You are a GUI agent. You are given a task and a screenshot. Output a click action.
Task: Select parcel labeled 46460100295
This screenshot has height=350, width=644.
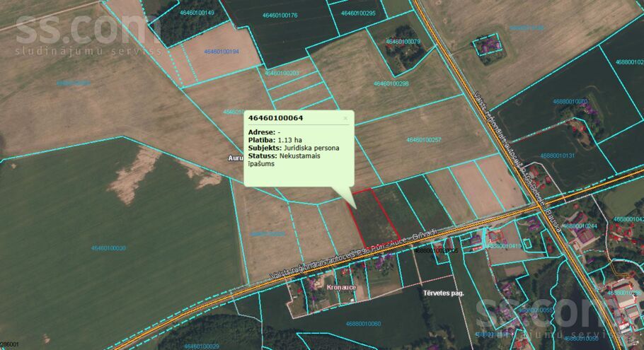357,13
